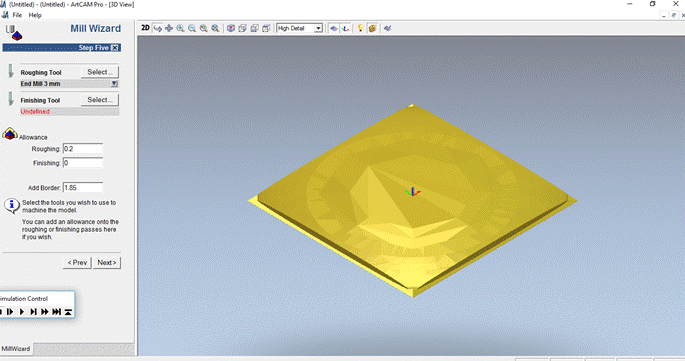Screen dimensions: 685x361
Task: Click the info help icon
Action: [x=12, y=205]
